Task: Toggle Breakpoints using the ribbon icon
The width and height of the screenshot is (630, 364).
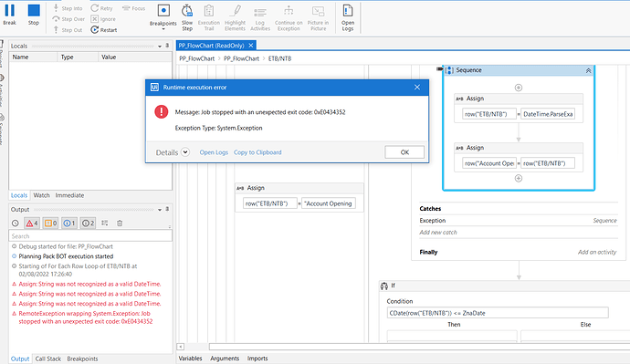Action: pyautogui.click(x=163, y=11)
